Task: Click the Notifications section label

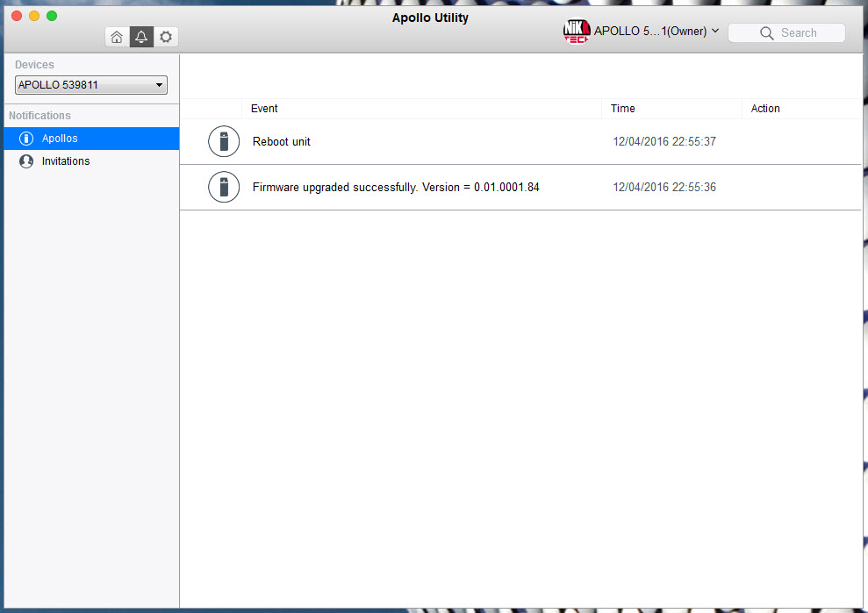Action: point(39,116)
